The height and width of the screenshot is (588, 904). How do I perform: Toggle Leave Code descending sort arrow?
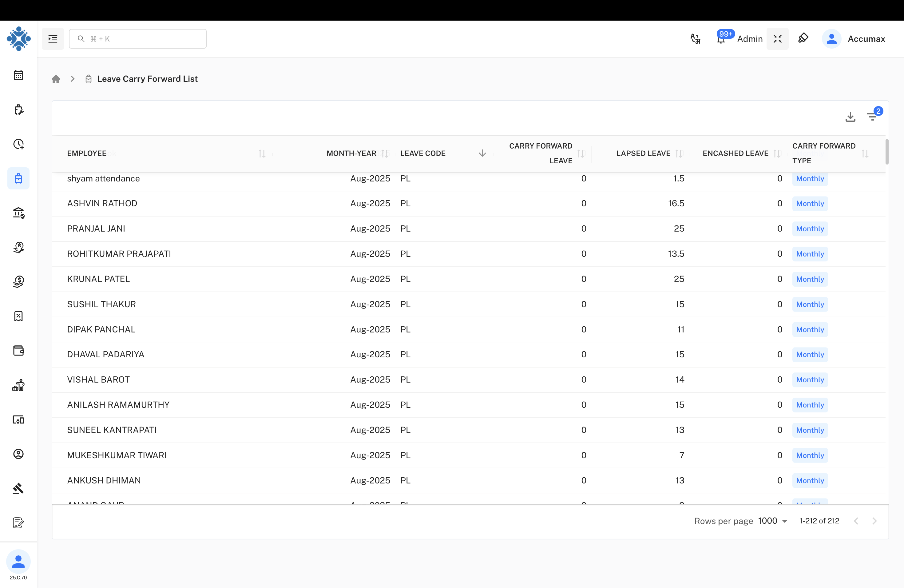pyautogui.click(x=482, y=153)
